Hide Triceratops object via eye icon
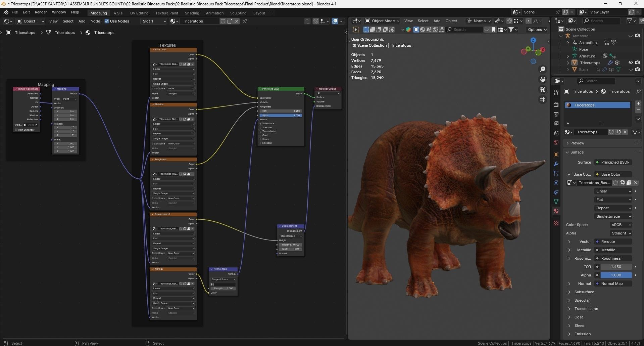644x346 pixels. tap(631, 63)
